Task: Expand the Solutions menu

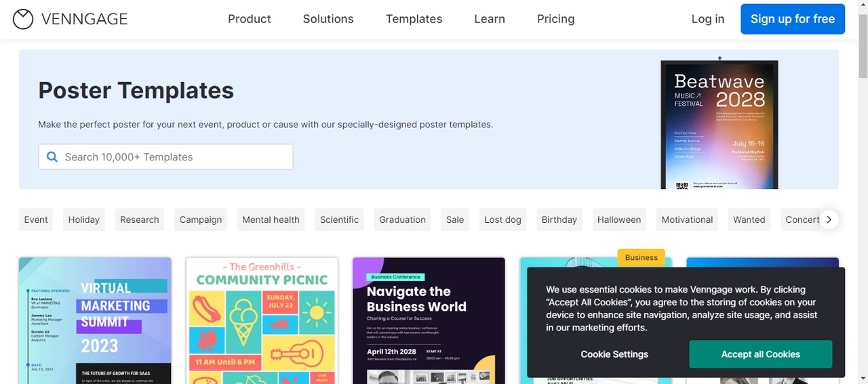Action: click(328, 19)
